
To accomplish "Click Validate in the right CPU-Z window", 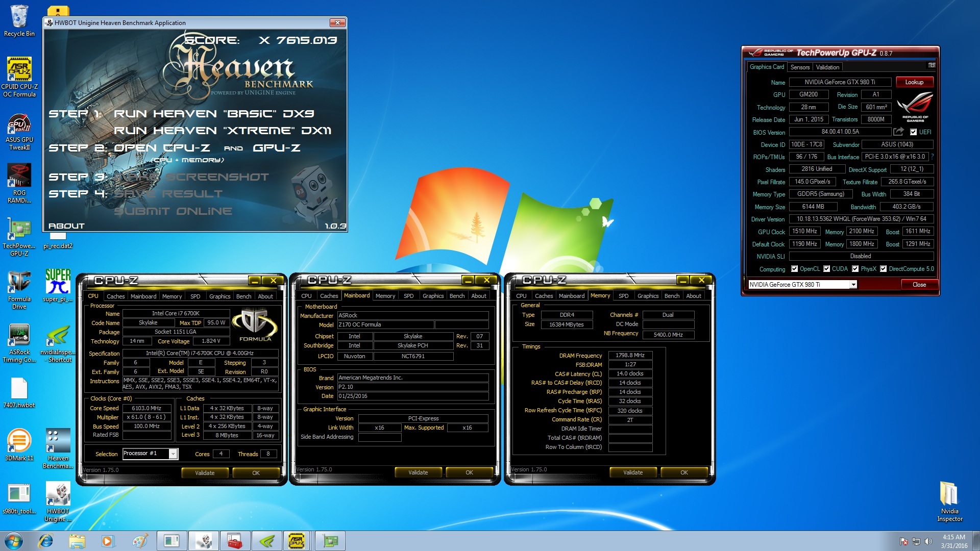I will coord(633,472).
